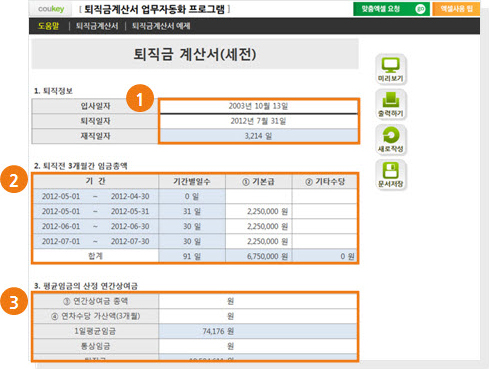The height and width of the screenshot is (369, 489).
Task: Click the 합계 row label
Action: point(96,256)
